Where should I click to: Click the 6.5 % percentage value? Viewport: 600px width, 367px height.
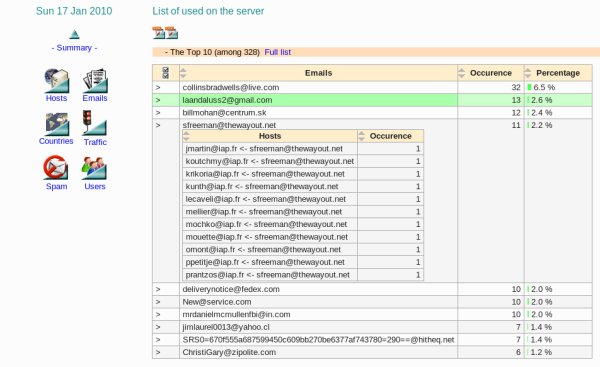tap(544, 87)
